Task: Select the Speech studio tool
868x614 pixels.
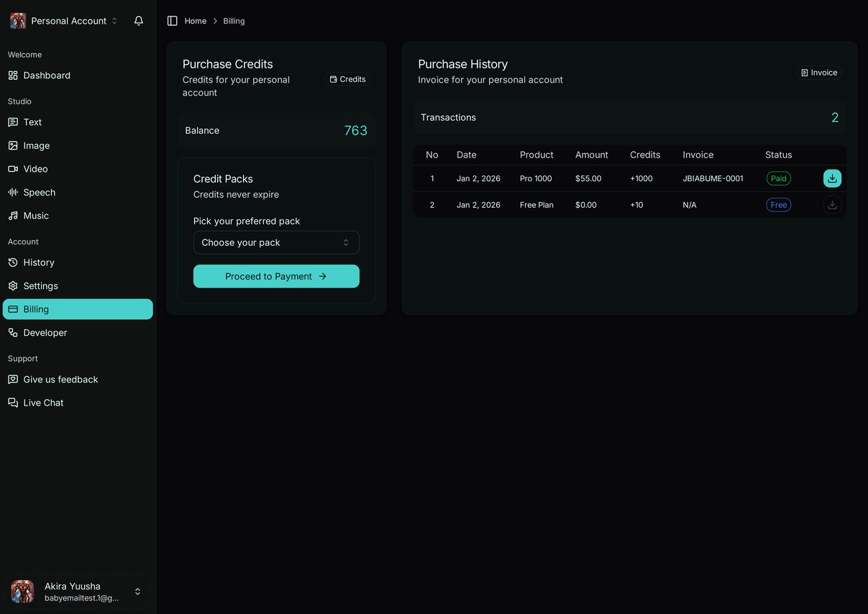Action: (x=40, y=192)
